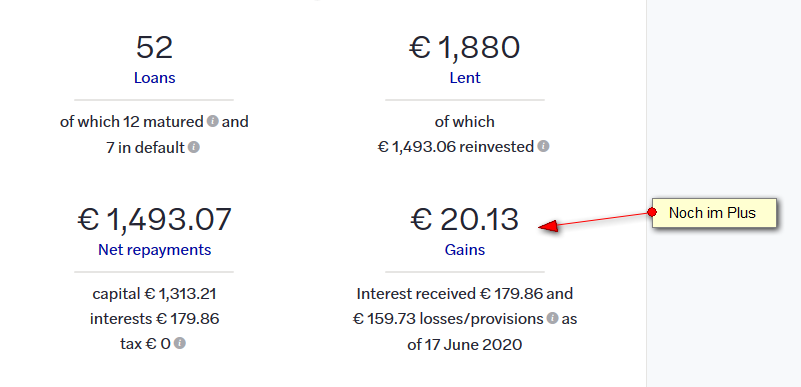Click the info icon beside 7 in default

pos(194,147)
